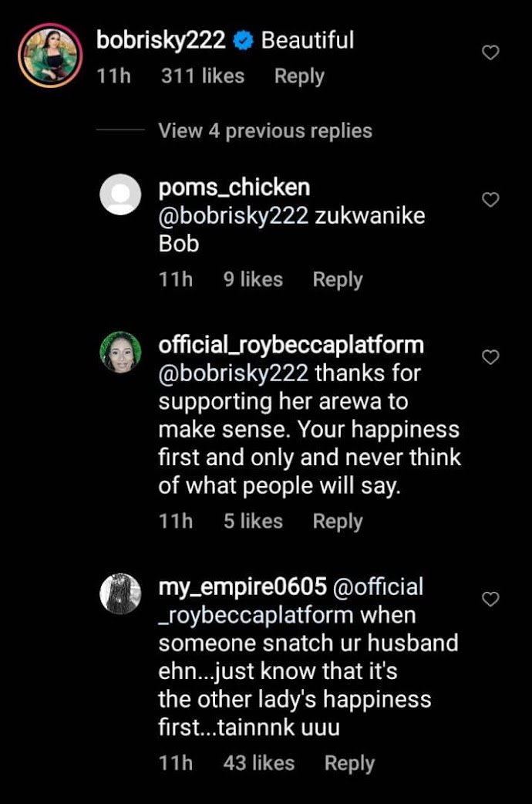Reply to poms_chicken's comment
The height and width of the screenshot is (804, 532).
(x=338, y=280)
